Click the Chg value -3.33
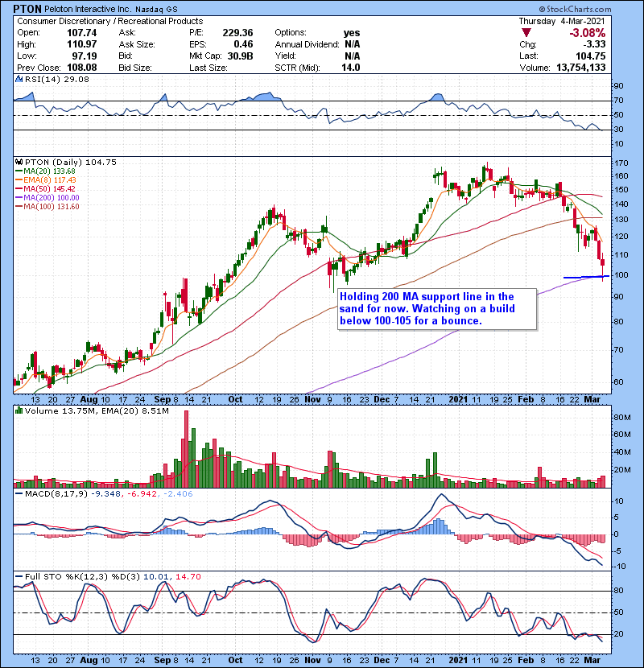Image resolution: width=644 pixels, height=668 pixels. [x=595, y=44]
